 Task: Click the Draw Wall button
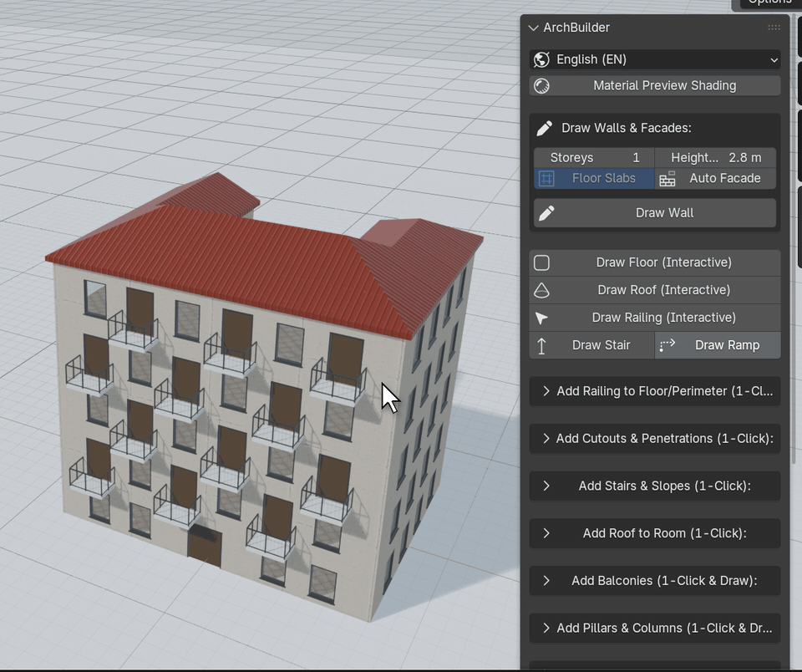655,213
